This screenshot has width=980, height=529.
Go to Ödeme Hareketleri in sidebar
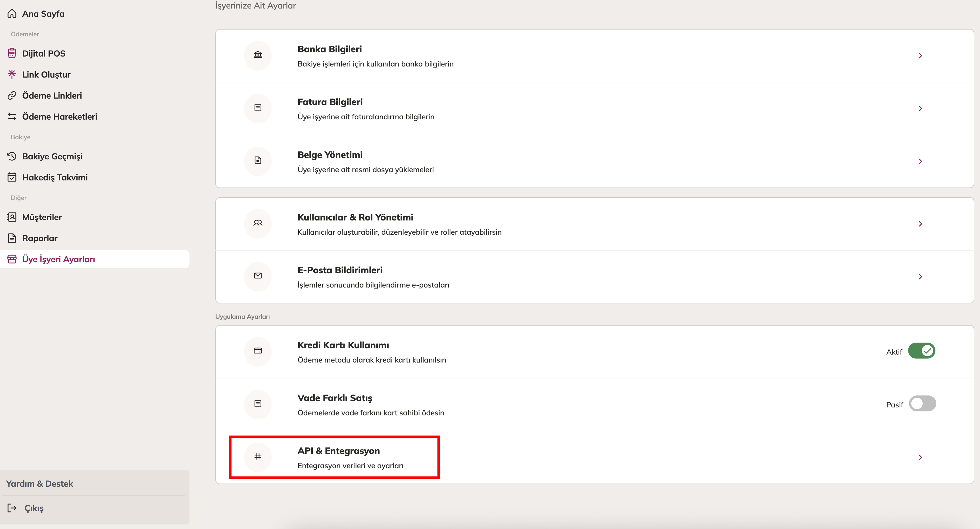tap(59, 116)
